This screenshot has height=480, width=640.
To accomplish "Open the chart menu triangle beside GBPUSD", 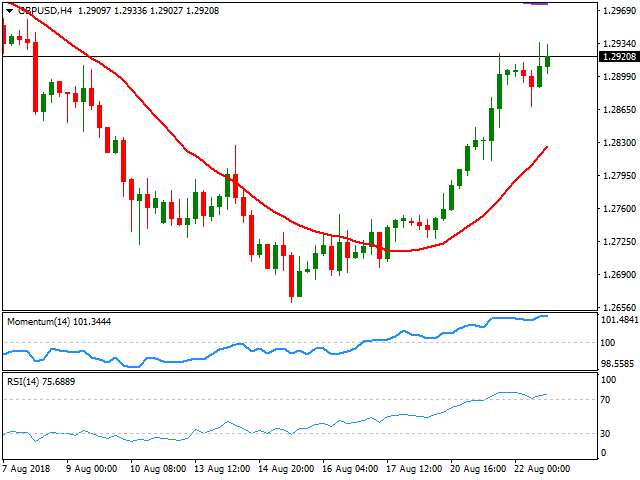I will click(x=9, y=11).
